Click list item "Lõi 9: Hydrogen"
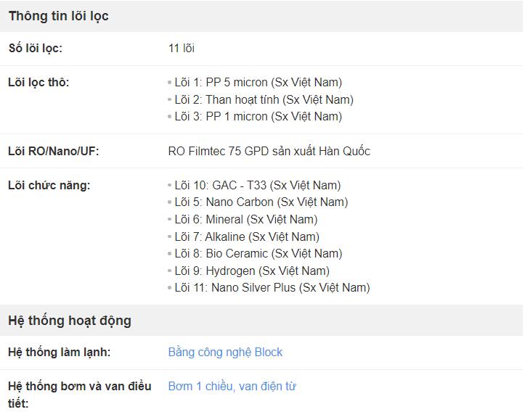Screen dimensions: 525x420 click(251, 271)
